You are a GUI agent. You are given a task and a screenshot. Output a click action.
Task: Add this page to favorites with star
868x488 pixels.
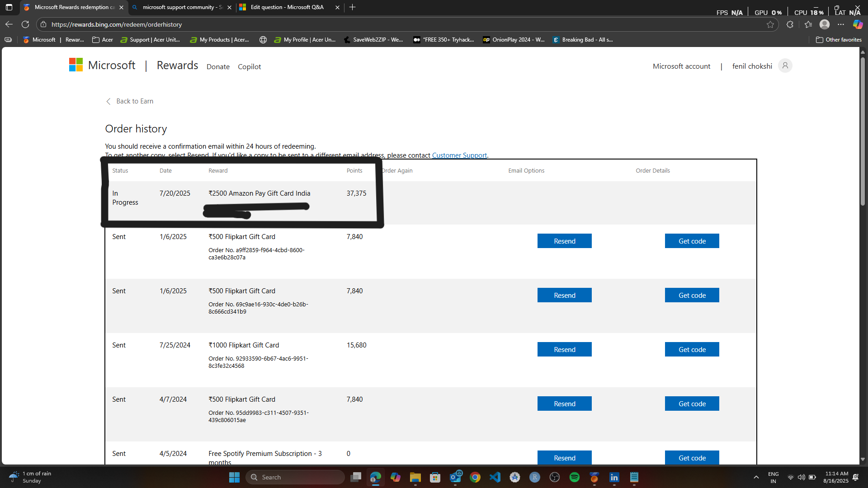[x=770, y=24]
